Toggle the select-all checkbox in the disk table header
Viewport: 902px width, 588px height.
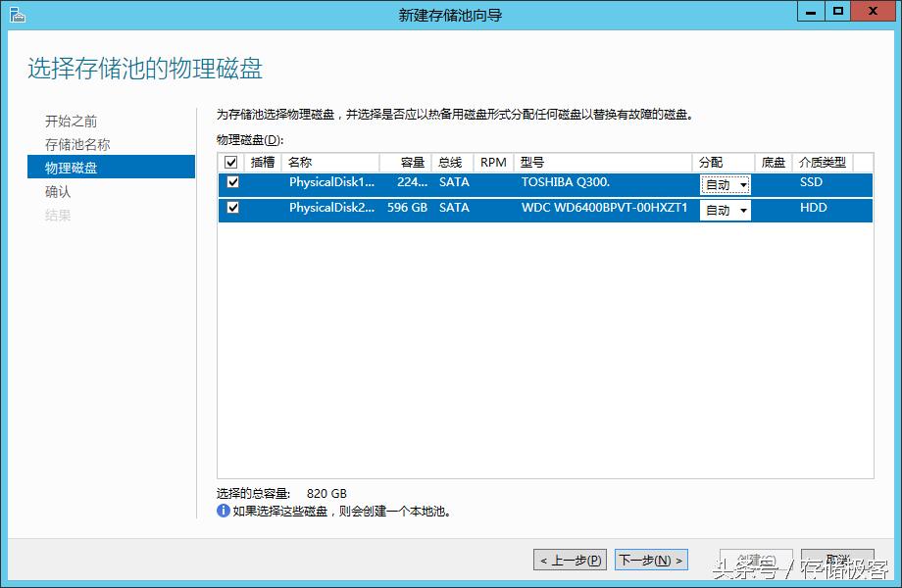[x=229, y=162]
